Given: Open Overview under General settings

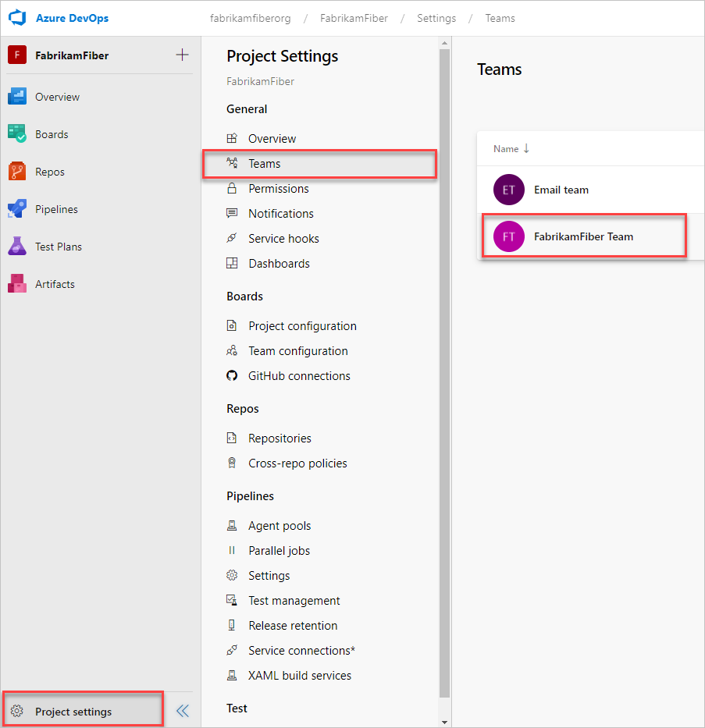Looking at the screenshot, I should pos(272,138).
